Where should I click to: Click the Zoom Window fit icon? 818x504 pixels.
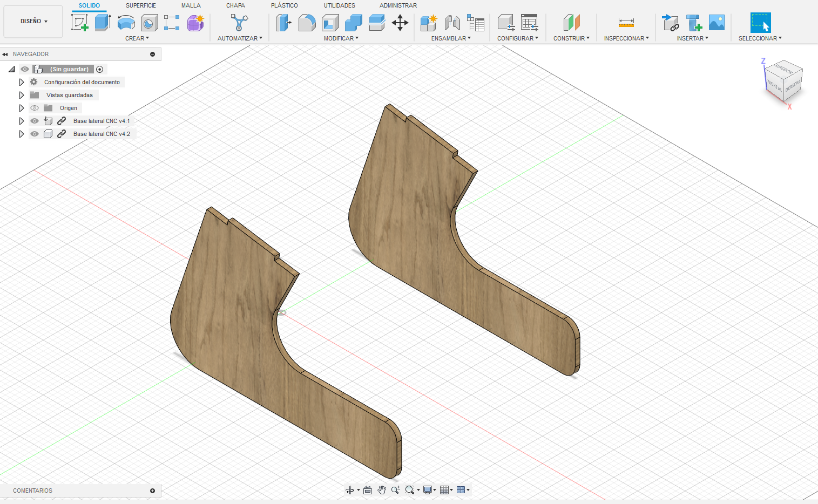click(410, 490)
